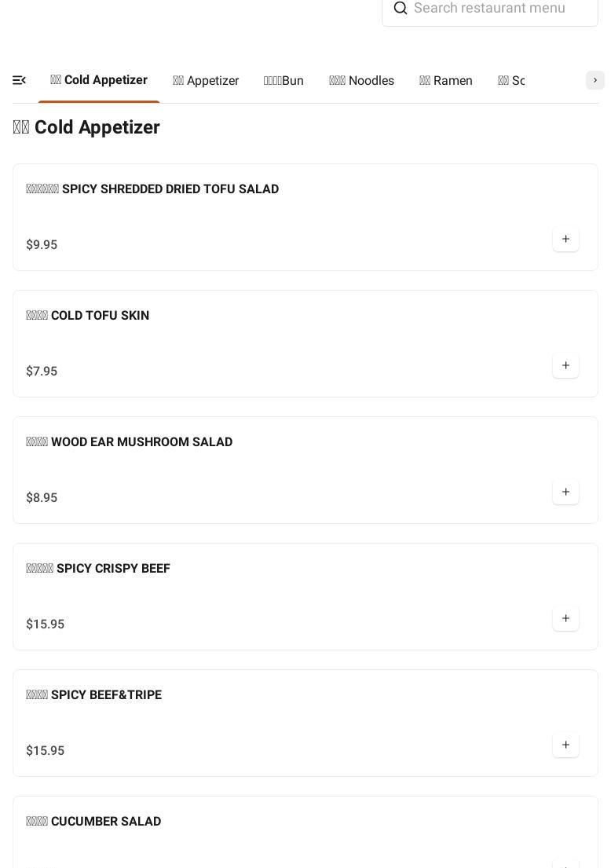611x868 pixels.
Task: Click the search magnifier icon
Action: click(401, 9)
